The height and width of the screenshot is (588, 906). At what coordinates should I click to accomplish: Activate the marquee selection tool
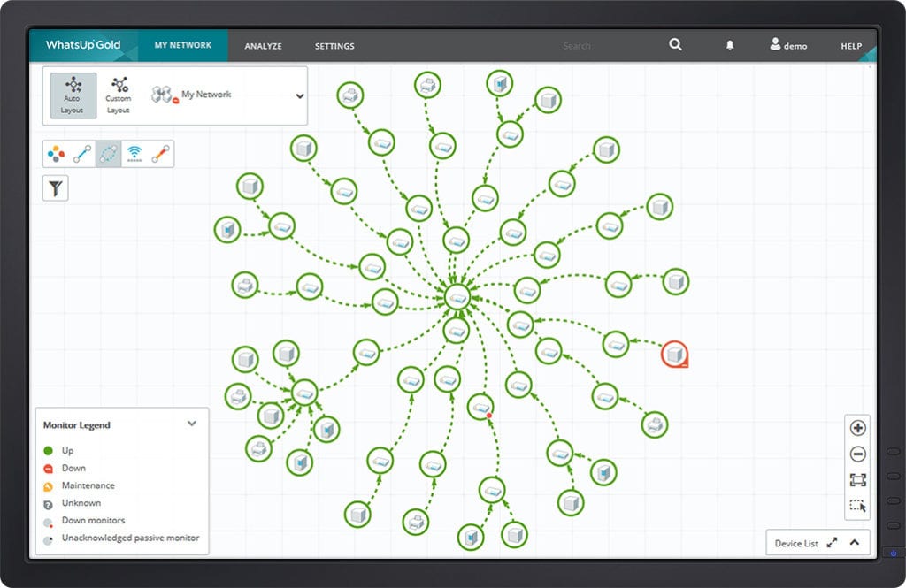[857, 507]
